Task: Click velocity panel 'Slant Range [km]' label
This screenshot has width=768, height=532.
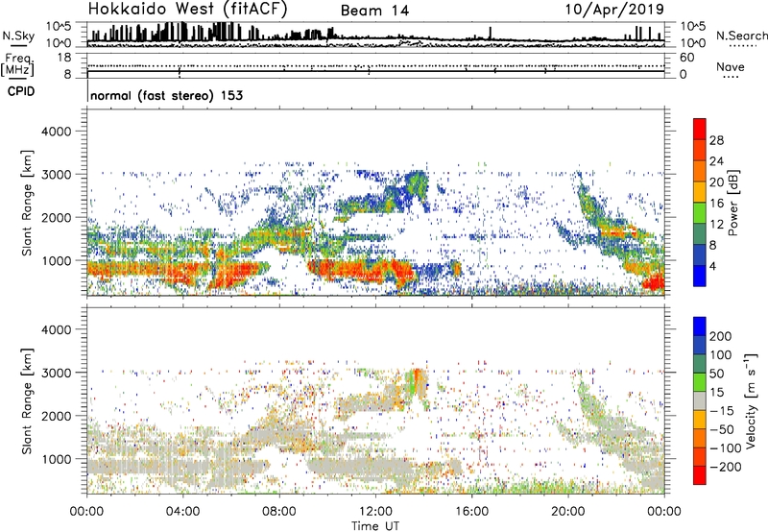Action: pos(27,401)
